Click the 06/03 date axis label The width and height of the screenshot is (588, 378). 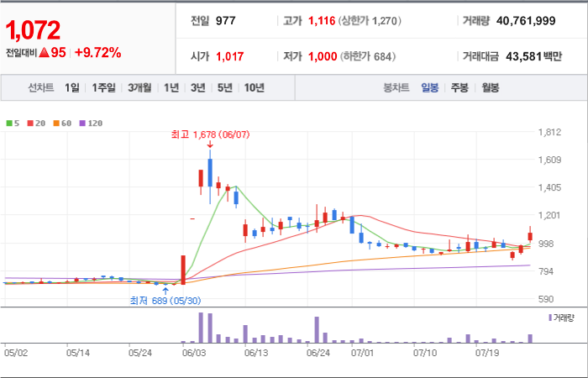[x=194, y=354]
